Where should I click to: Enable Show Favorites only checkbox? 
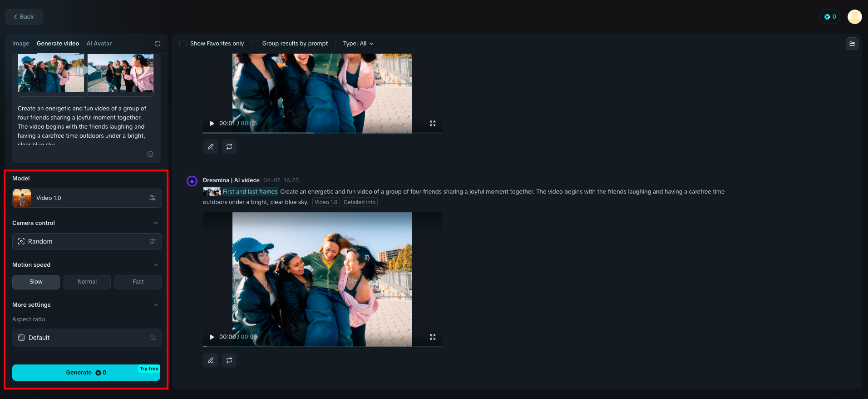coord(183,44)
